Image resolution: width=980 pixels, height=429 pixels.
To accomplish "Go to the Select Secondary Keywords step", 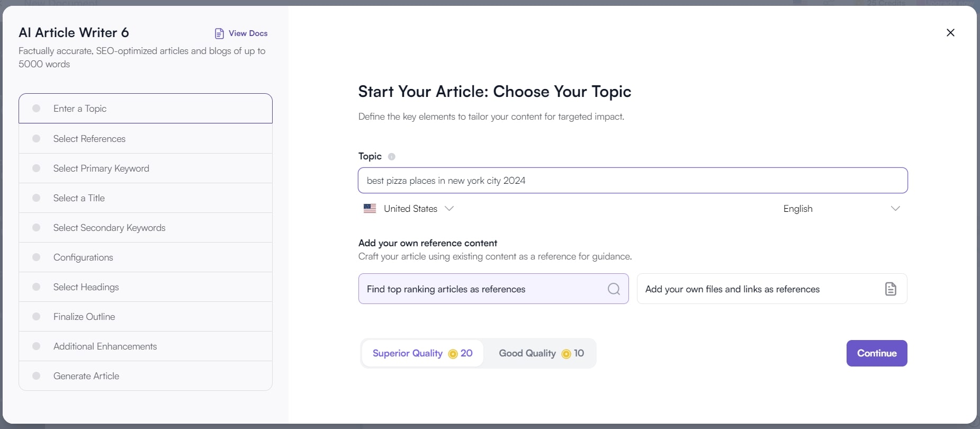I will (146, 228).
